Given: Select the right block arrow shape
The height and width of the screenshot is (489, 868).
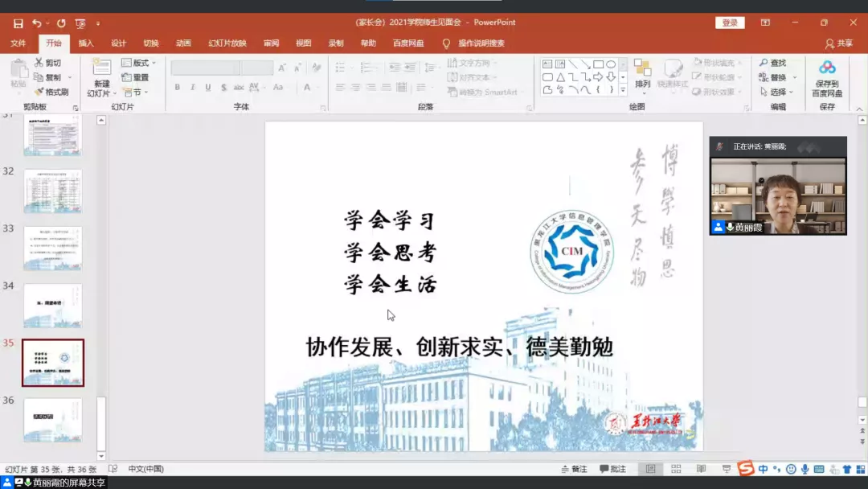Looking at the screenshot, I should pos(599,77).
